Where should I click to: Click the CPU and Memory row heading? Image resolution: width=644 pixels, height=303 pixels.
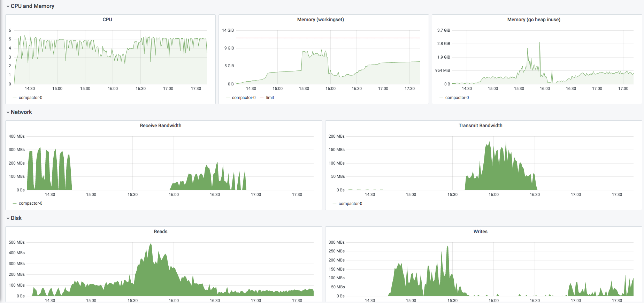[x=32, y=6]
